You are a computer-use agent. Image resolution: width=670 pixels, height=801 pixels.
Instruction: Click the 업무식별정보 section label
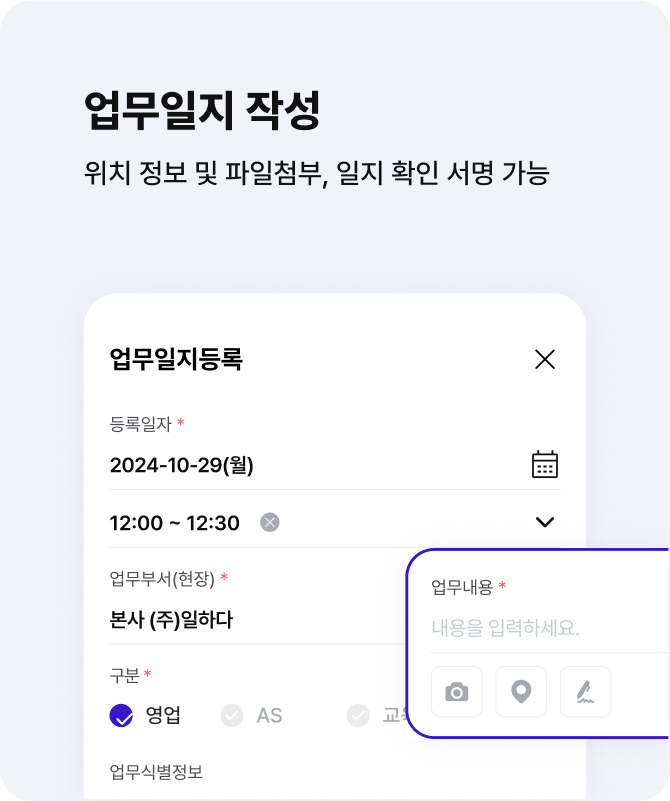point(156,772)
